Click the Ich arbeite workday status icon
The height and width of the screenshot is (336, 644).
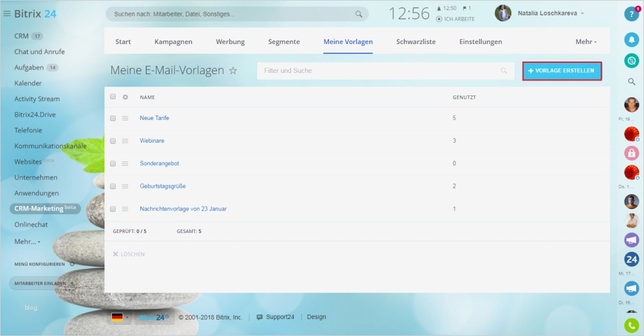pos(439,19)
